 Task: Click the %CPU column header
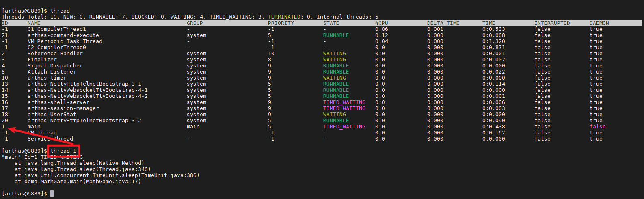[x=382, y=23]
